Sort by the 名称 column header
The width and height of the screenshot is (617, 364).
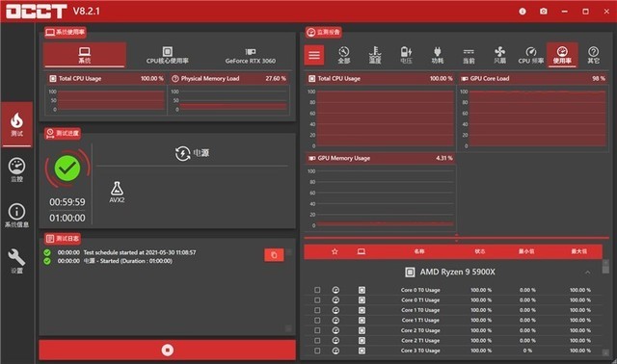coord(419,251)
